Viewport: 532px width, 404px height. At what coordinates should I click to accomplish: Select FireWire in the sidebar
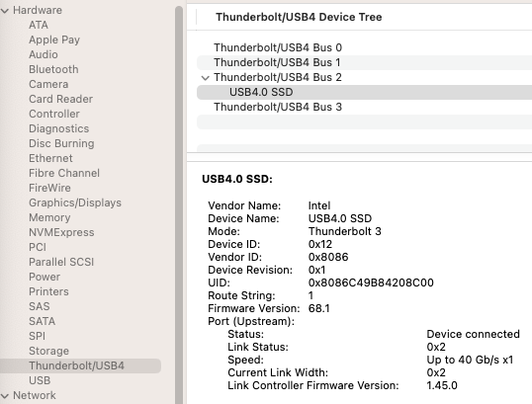pos(49,188)
